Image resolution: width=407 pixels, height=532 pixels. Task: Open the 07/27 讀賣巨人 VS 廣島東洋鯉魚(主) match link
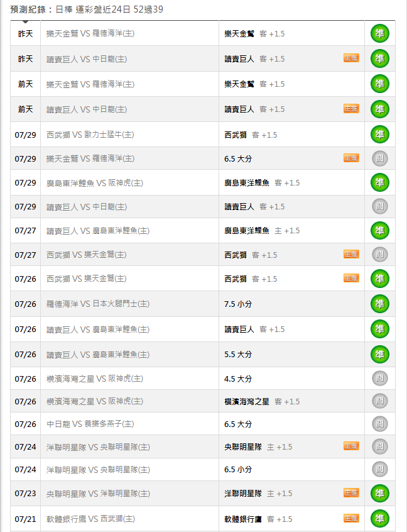pos(98,231)
